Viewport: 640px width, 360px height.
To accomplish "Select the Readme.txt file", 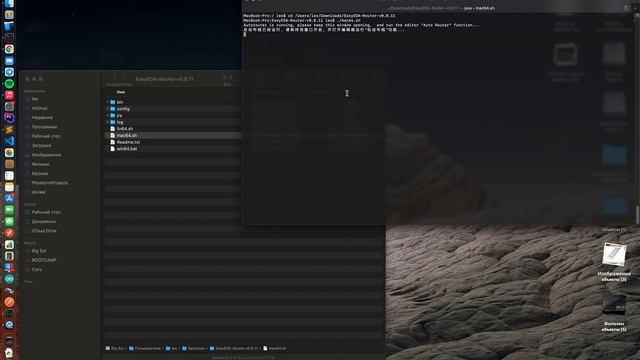I will pos(173,142).
